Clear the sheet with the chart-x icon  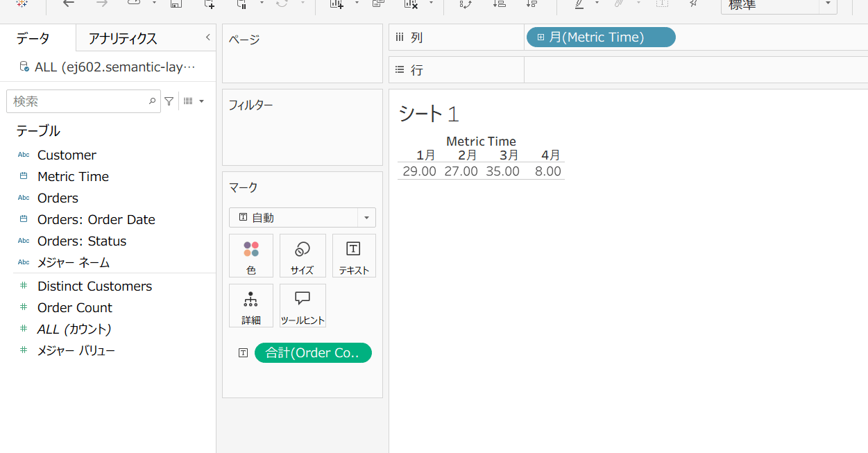411,3
